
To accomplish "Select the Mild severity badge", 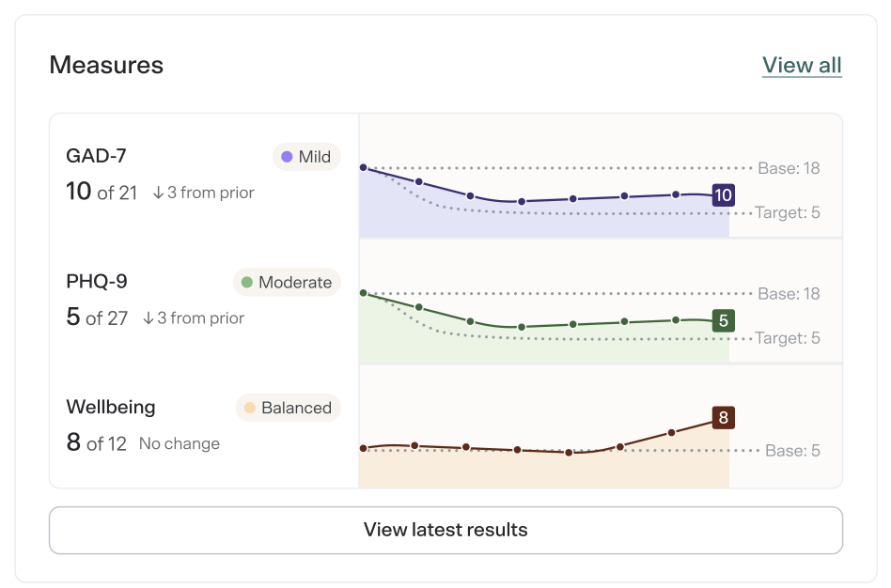I will pyautogui.click(x=306, y=157).
